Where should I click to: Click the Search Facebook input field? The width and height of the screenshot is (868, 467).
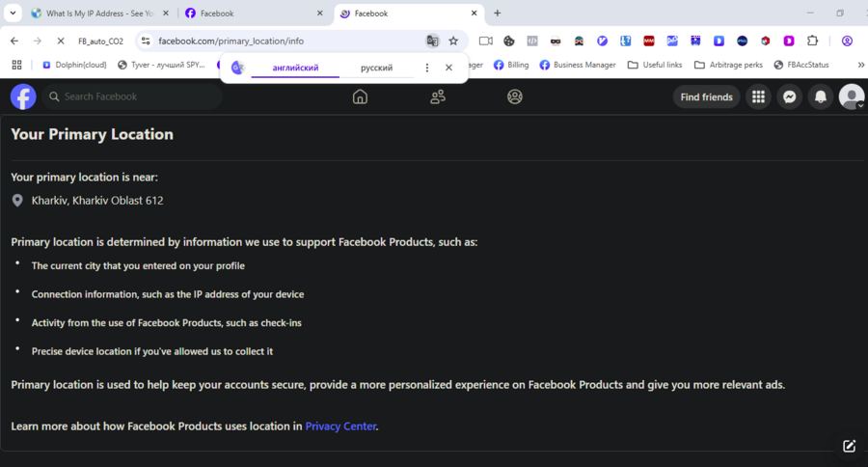(135, 96)
